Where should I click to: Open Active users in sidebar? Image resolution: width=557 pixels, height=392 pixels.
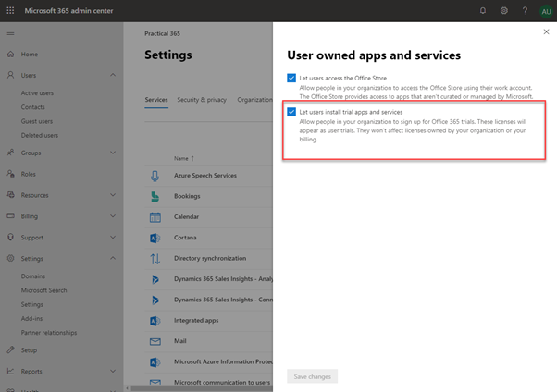37,93
